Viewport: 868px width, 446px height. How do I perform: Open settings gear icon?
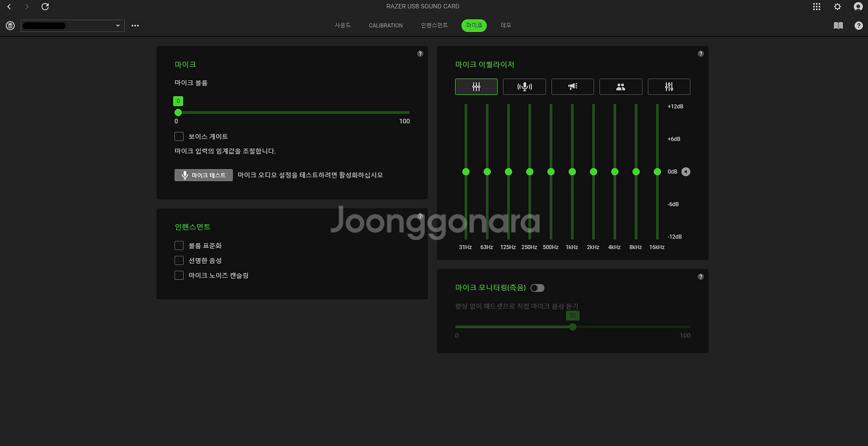pyautogui.click(x=838, y=7)
